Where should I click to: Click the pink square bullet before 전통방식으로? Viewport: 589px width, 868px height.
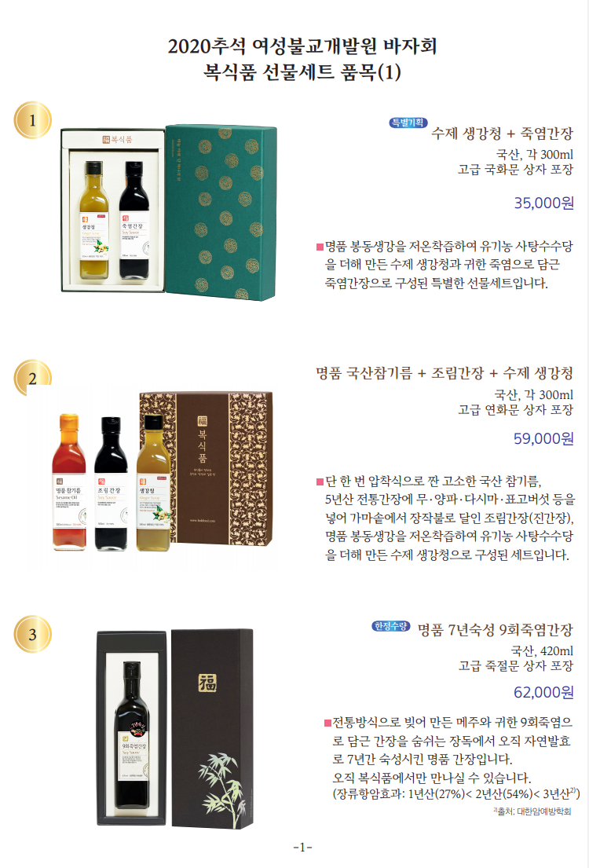click(x=327, y=723)
